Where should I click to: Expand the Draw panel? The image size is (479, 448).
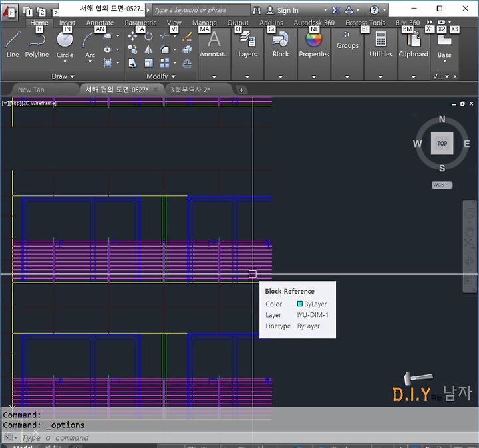[x=63, y=76]
